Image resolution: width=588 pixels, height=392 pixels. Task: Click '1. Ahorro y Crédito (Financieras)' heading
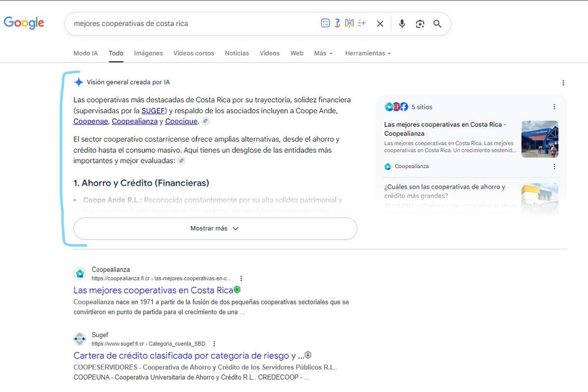pyautogui.click(x=141, y=183)
